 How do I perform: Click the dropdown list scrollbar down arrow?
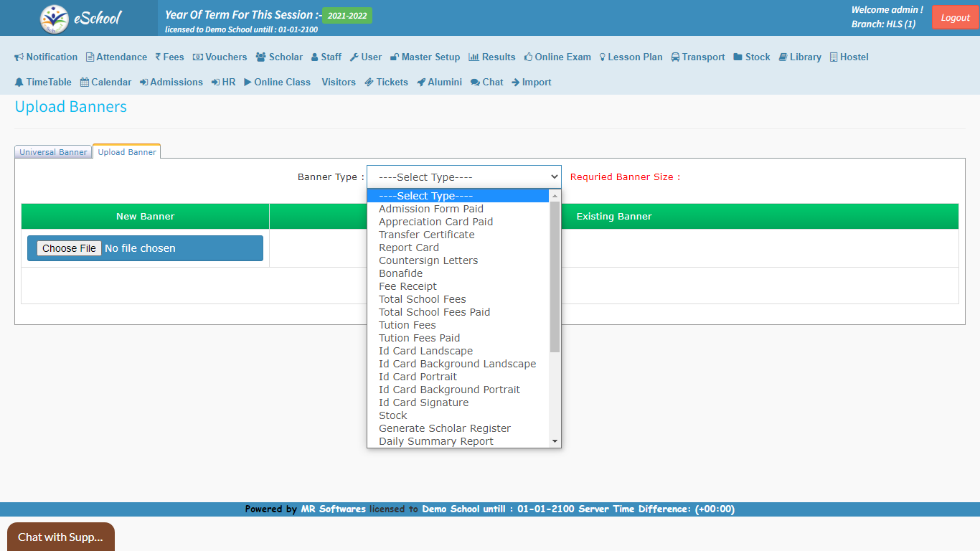[555, 441]
